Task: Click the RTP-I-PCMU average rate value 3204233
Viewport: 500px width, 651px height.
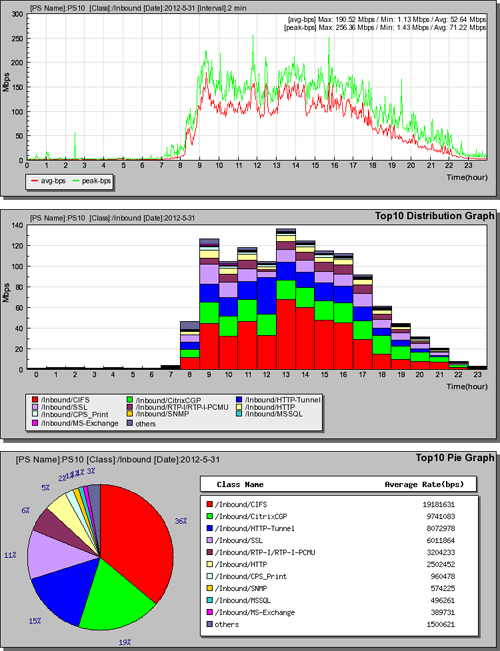Action: tap(441, 553)
